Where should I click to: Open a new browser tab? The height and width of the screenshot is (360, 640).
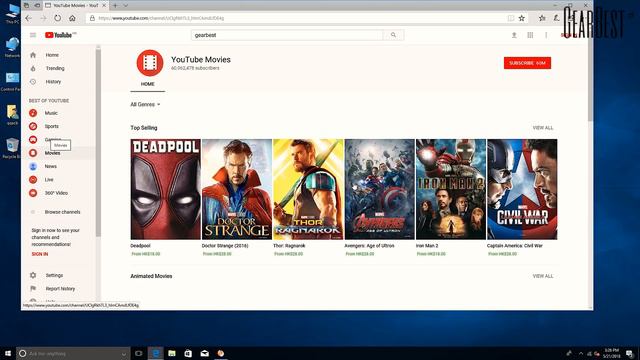[x=116, y=6]
